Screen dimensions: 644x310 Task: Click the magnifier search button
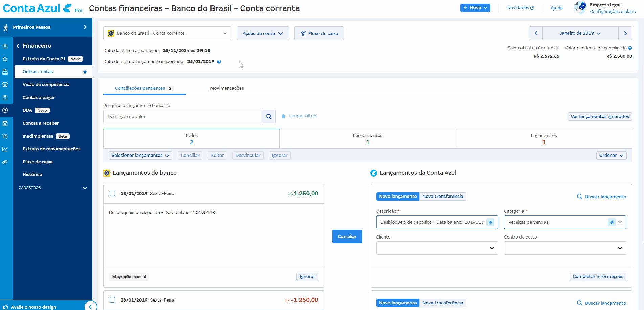[269, 117]
